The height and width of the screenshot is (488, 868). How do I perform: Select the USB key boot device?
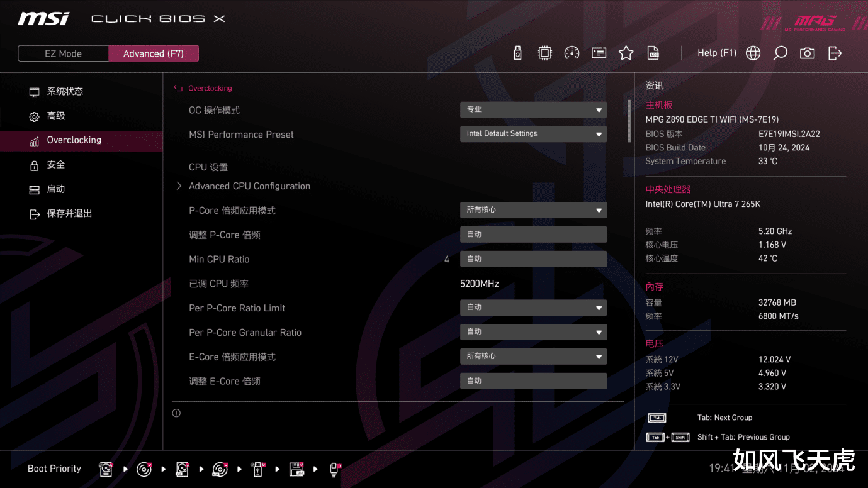[x=257, y=469]
